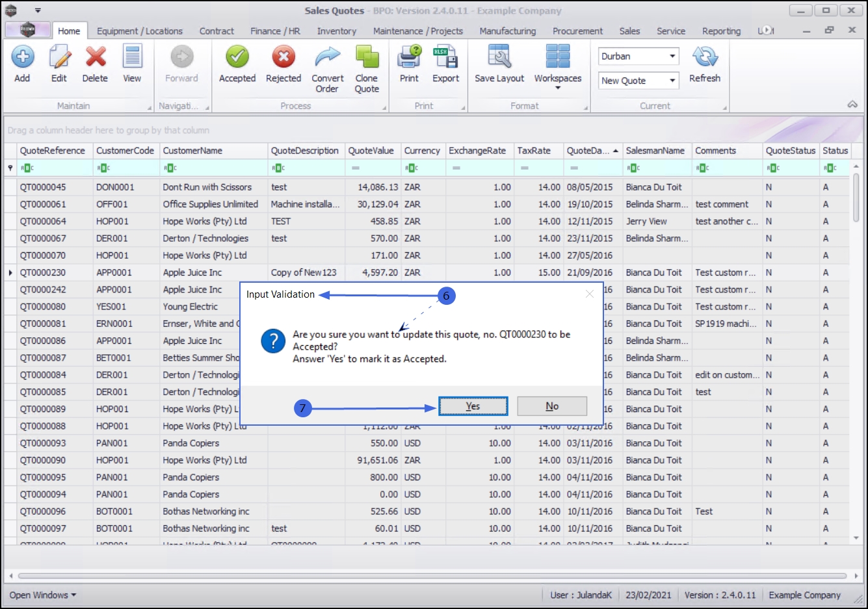
Task: Open the View document icon
Action: coord(132,57)
